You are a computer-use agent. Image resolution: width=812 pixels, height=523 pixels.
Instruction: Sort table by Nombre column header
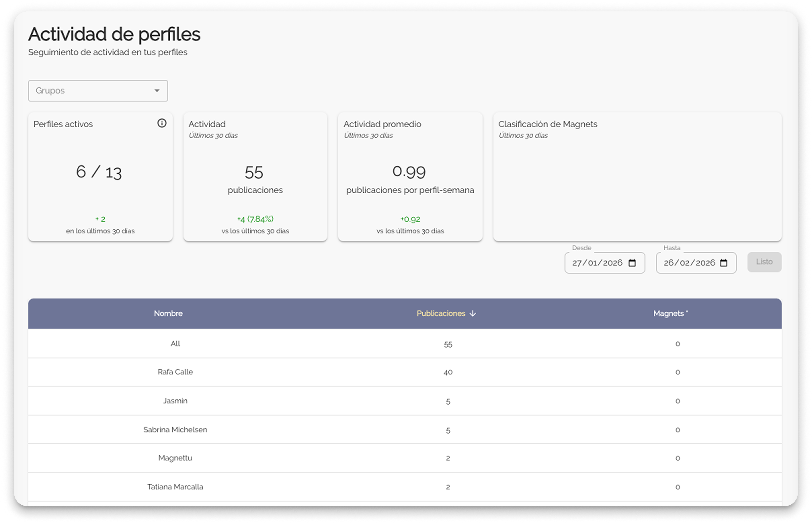[x=168, y=313]
